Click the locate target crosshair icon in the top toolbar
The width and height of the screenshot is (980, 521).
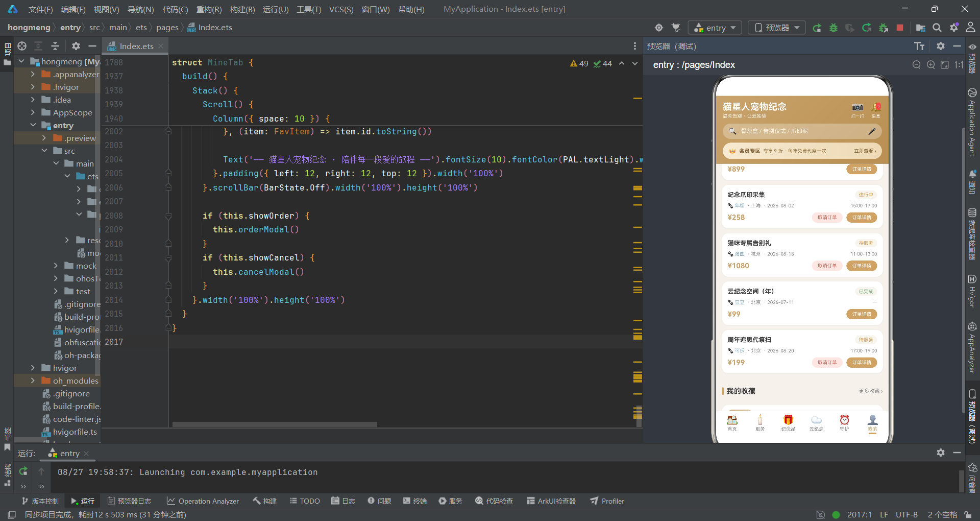(x=659, y=28)
